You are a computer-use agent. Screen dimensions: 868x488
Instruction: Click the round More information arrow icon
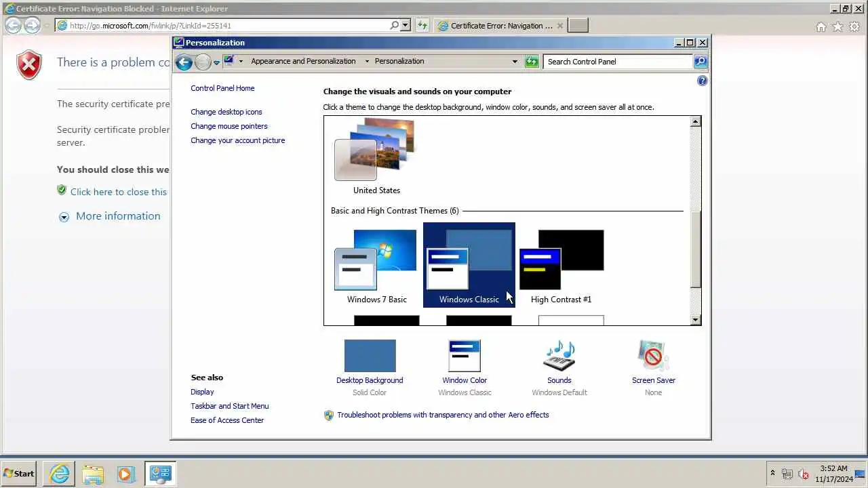click(64, 217)
